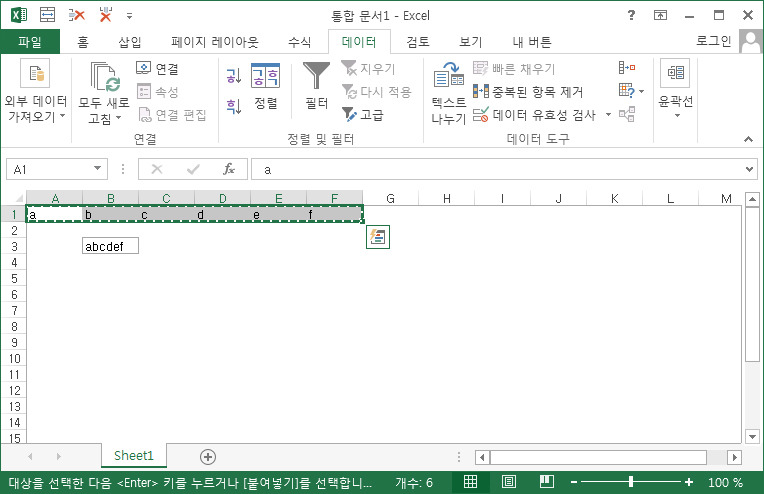The image size is (764, 494).
Task: Click into the formula bar text
Action: click(497, 169)
